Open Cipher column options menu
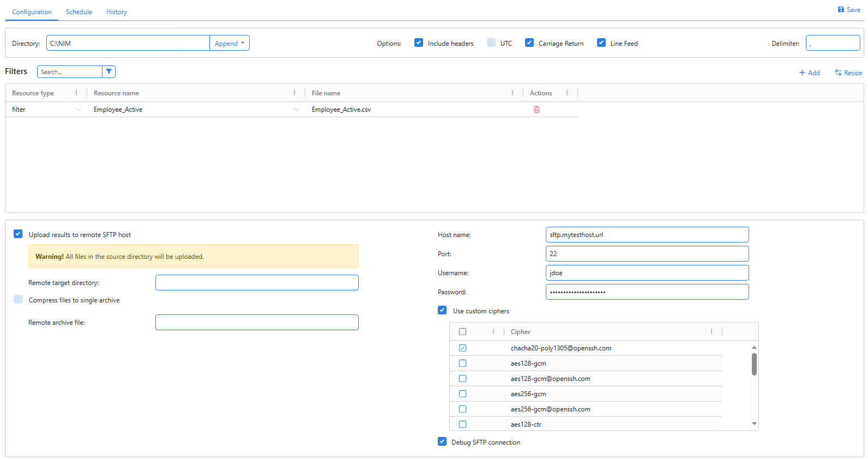 [712, 331]
